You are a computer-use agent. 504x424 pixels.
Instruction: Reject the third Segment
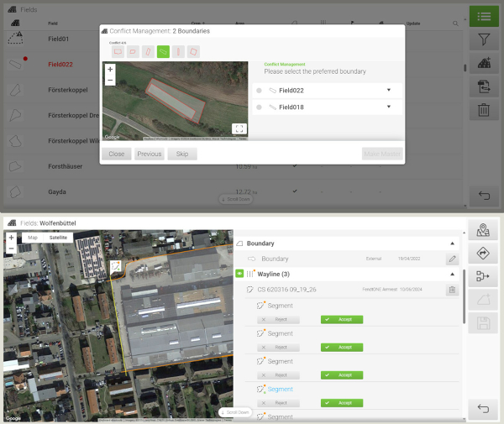pos(278,375)
